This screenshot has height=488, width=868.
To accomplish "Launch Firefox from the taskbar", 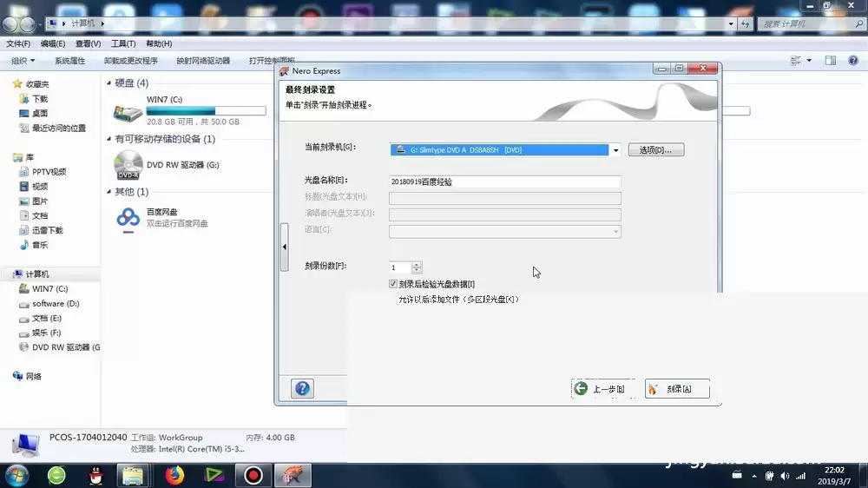I will click(x=174, y=475).
